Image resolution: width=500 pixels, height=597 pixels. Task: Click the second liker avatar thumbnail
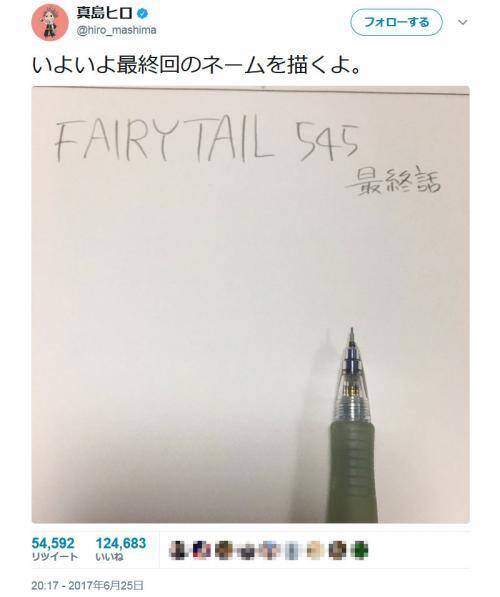click(x=201, y=550)
